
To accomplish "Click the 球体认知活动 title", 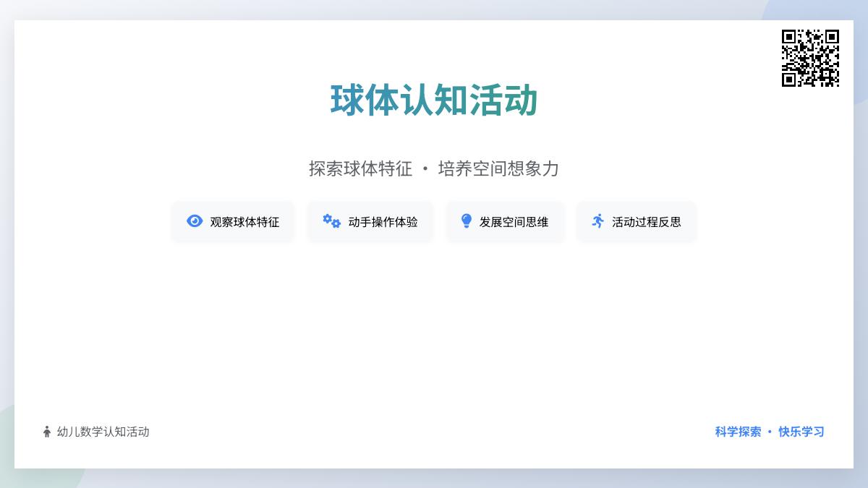I will coord(434,100).
